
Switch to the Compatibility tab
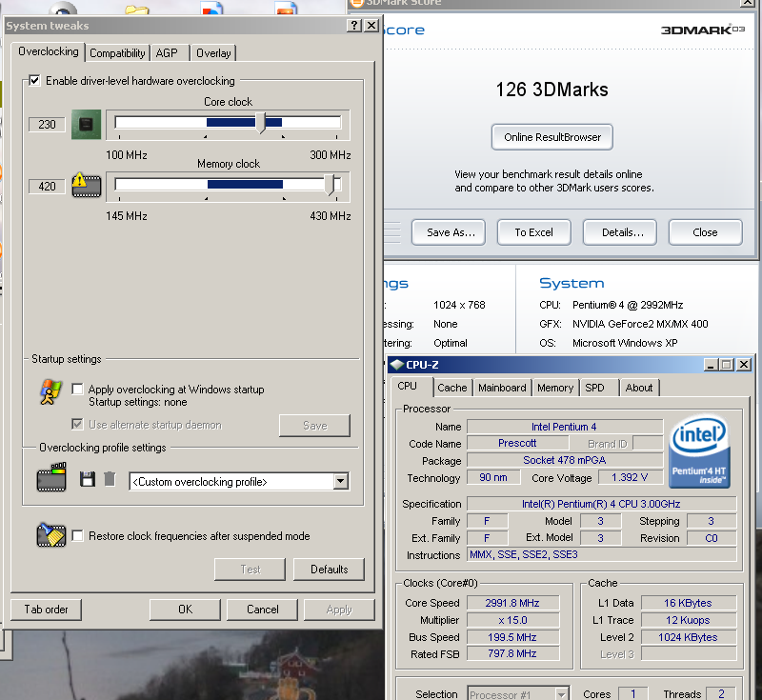(117, 53)
